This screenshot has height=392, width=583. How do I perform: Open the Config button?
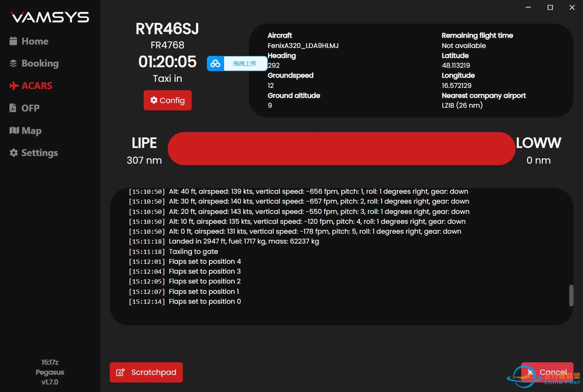click(168, 100)
